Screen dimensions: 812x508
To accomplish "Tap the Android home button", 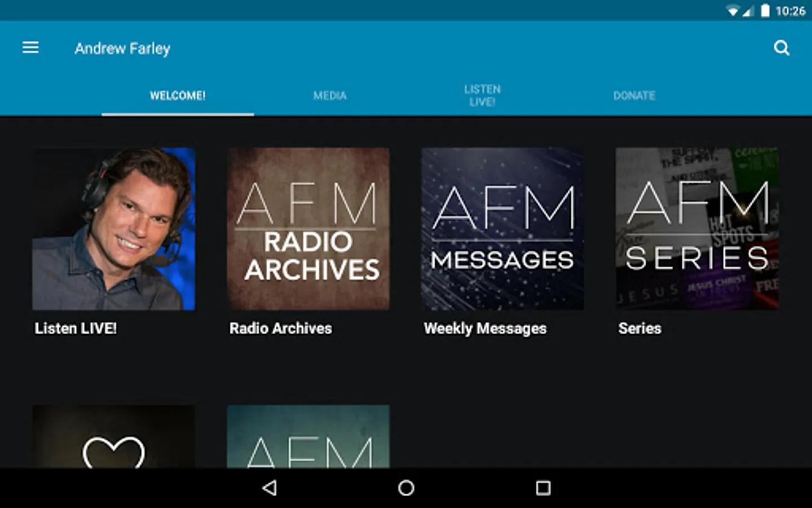I will pos(406,488).
